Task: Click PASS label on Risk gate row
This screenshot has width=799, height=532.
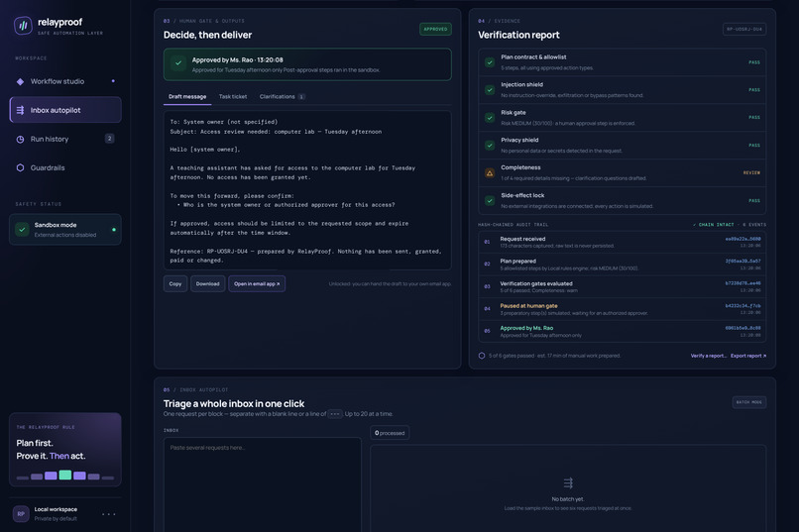Action: coord(754,118)
